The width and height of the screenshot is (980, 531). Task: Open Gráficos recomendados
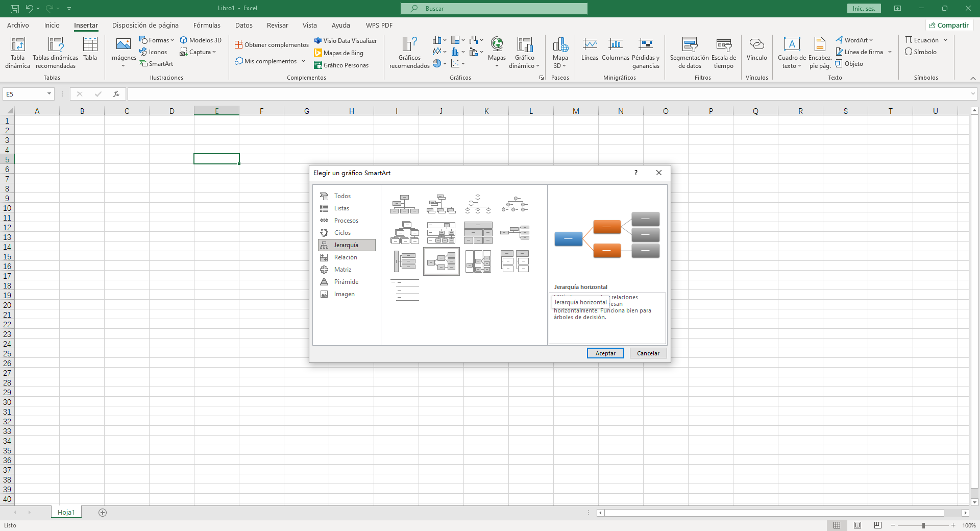pyautogui.click(x=409, y=52)
